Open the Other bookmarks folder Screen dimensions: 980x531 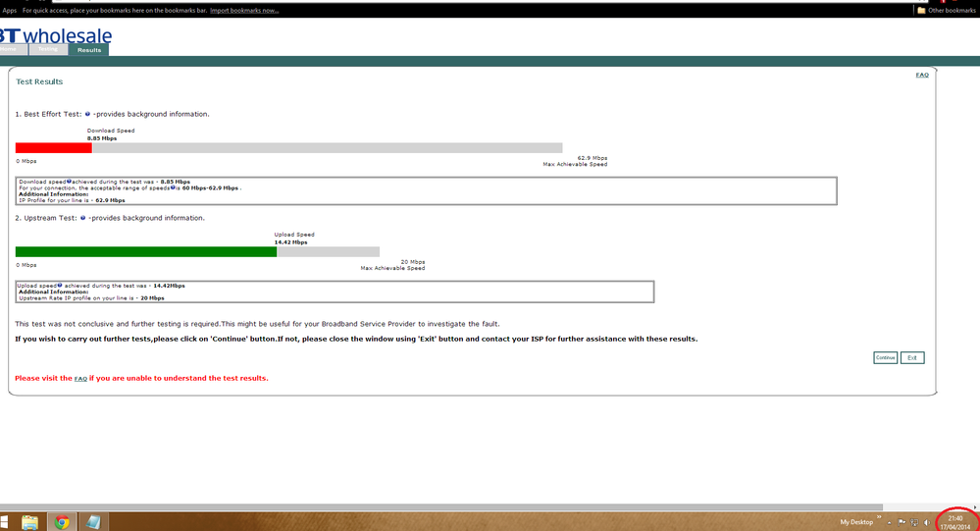[946, 10]
